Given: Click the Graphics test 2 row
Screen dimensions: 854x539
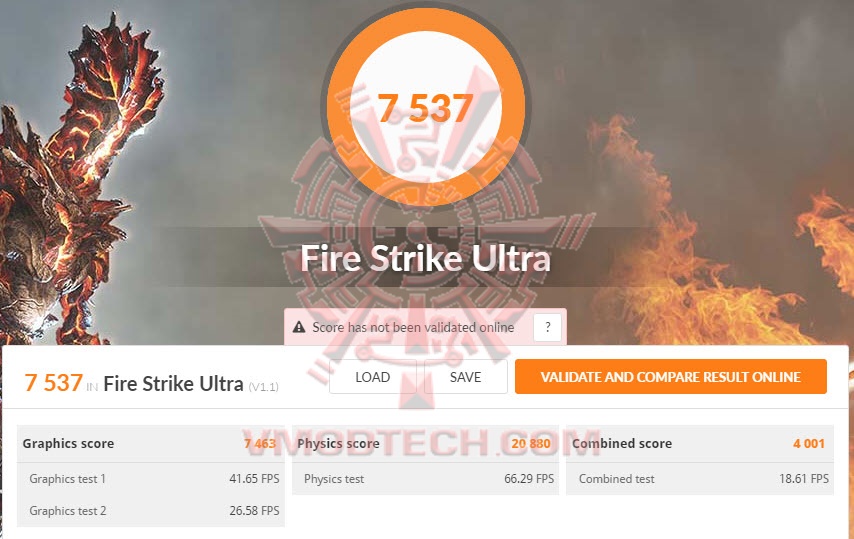Looking at the screenshot, I should pyautogui.click(x=151, y=511).
